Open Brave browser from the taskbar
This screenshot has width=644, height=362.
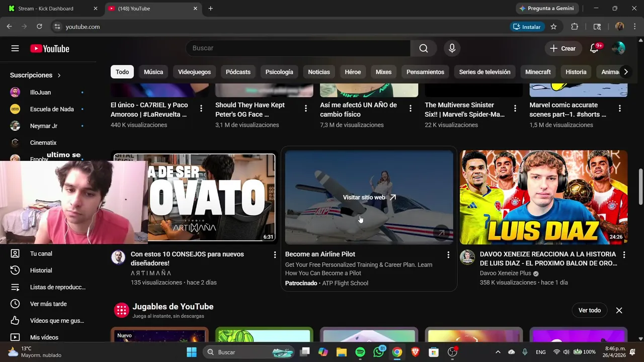(x=416, y=352)
